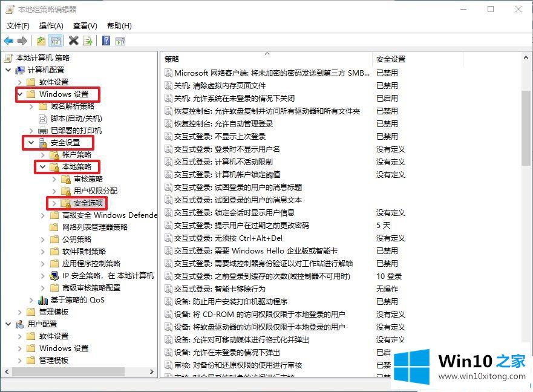Click the 帐户策略 folder icon

pos(54,155)
